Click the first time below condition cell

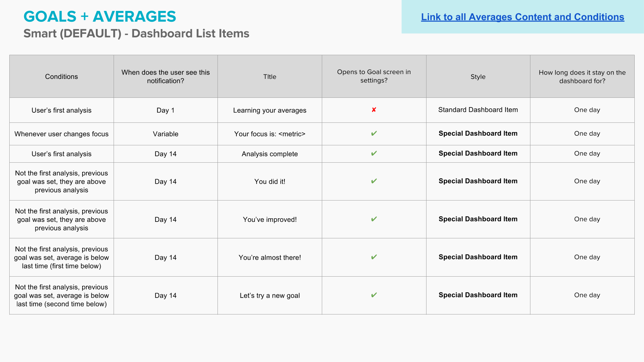click(62, 257)
